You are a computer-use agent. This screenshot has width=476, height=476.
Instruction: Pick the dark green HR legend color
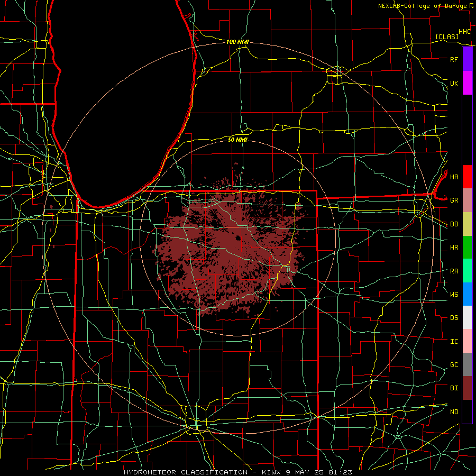tap(467, 248)
